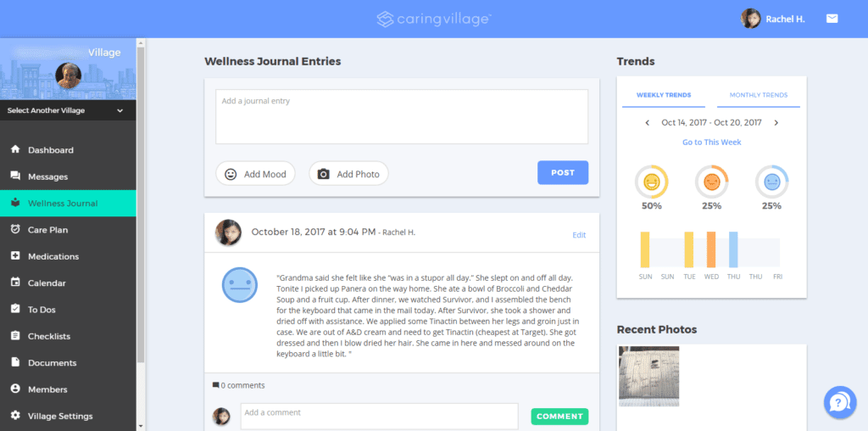The height and width of the screenshot is (431, 868).
Task: Click the blue neutral mood face in Trends
Action: pos(771,182)
